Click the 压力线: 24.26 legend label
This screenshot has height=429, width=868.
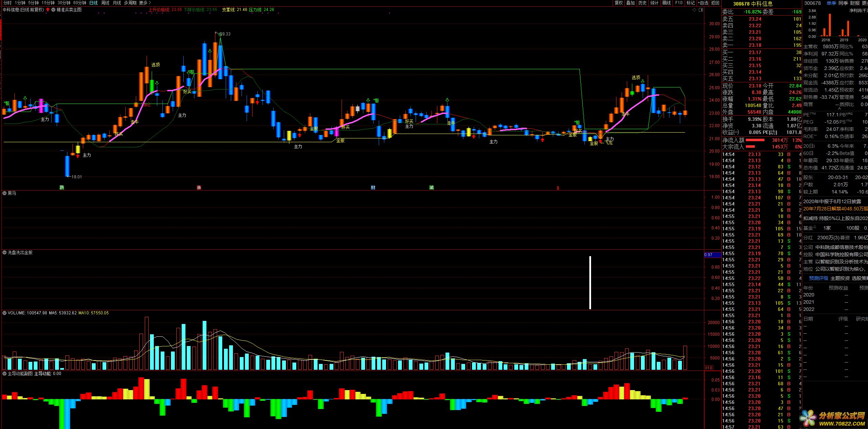tap(261, 10)
